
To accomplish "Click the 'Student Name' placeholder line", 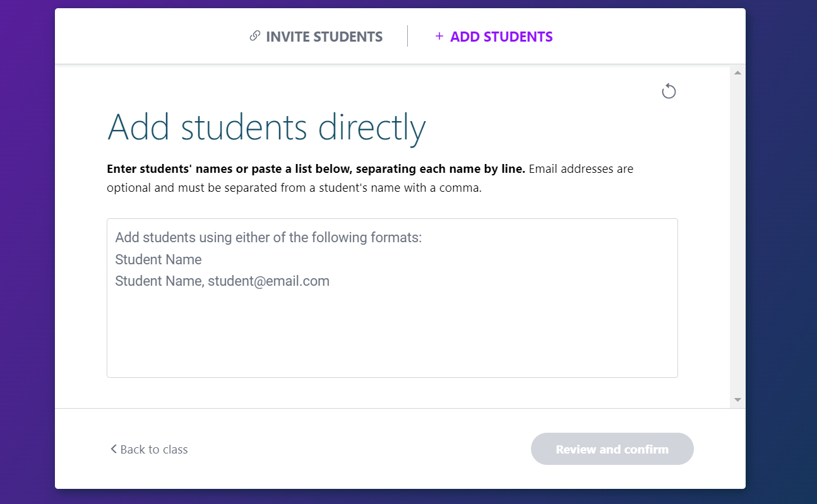I will [158, 260].
